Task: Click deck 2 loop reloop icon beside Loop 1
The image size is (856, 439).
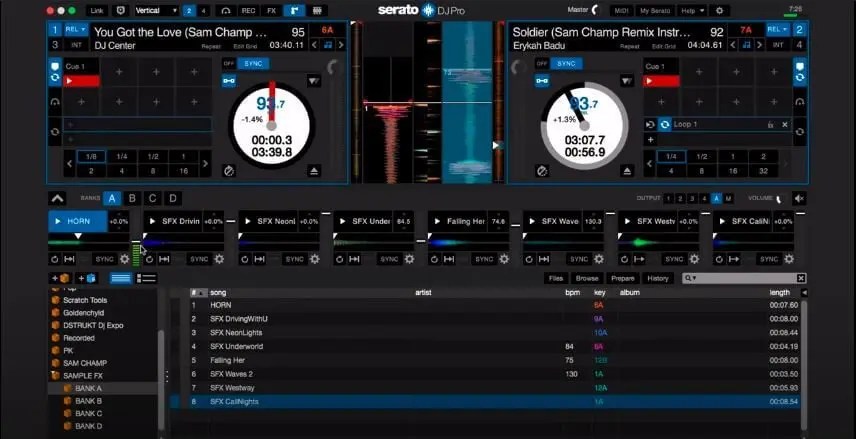Action: coord(664,124)
